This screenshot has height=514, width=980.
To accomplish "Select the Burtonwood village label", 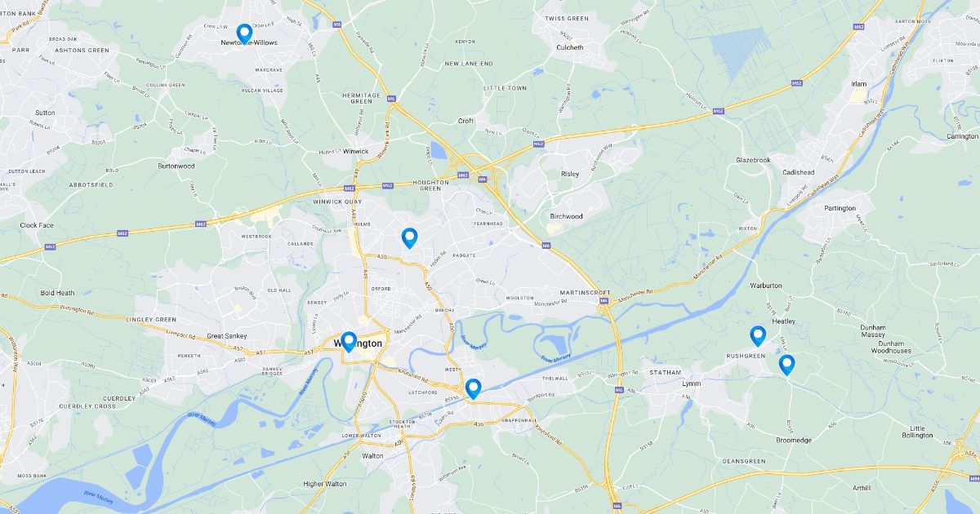I will [x=176, y=166].
